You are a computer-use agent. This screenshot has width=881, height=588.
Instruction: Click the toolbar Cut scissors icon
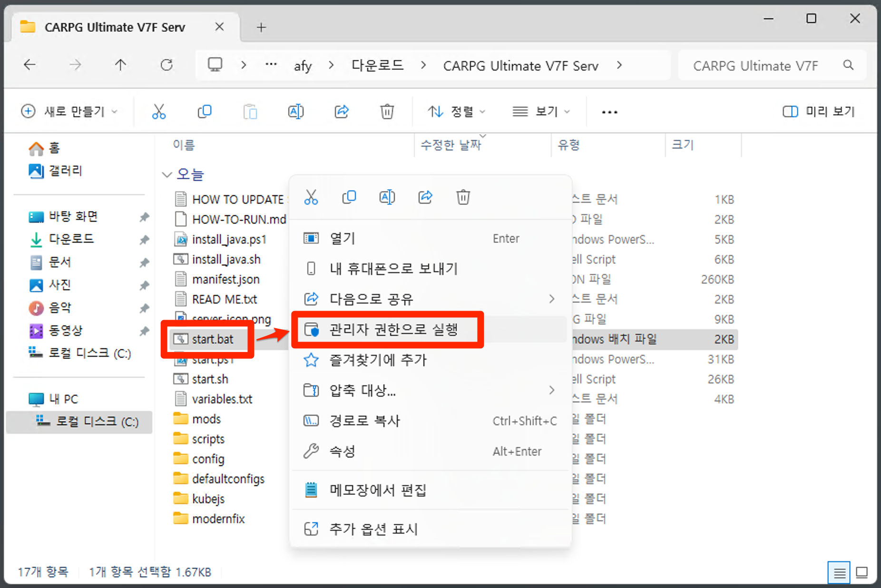point(159,112)
